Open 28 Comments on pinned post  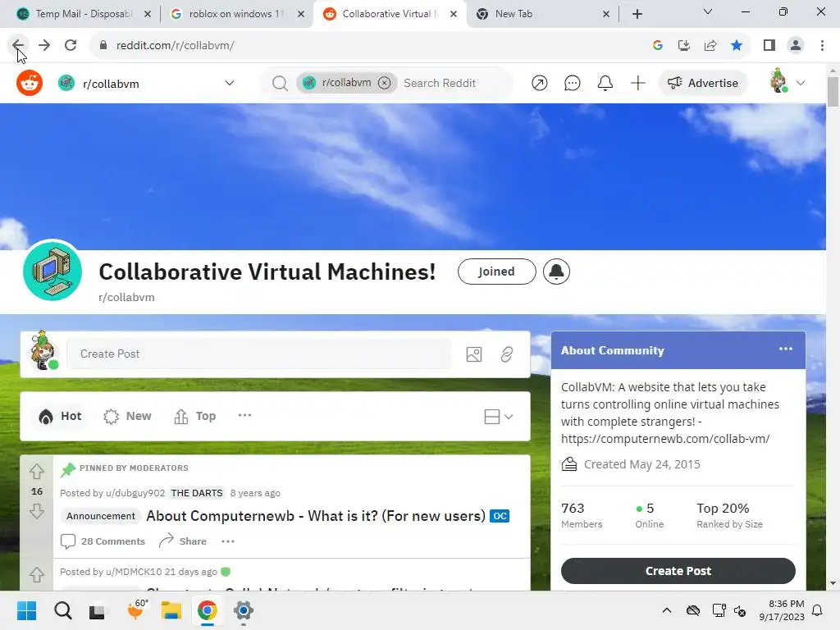[103, 541]
